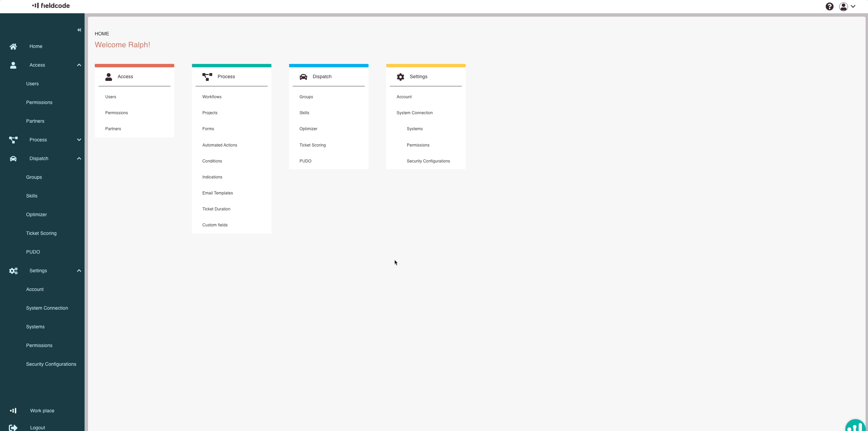Click the Dispatch car icon in the sidebar

13,158
